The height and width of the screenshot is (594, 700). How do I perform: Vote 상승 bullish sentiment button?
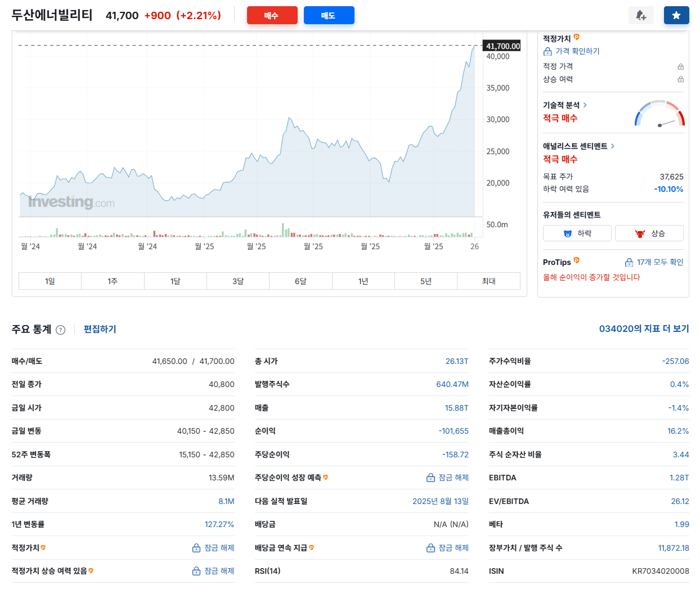click(649, 233)
